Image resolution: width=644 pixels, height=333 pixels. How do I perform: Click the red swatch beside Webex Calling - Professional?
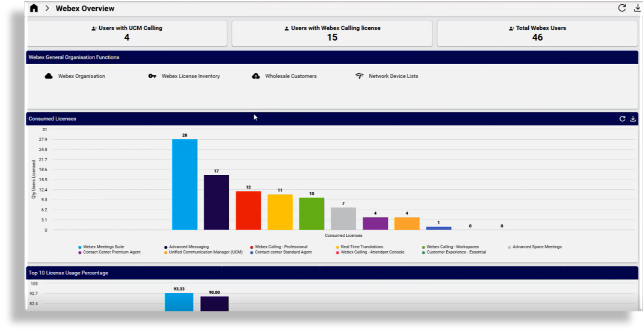click(x=252, y=246)
